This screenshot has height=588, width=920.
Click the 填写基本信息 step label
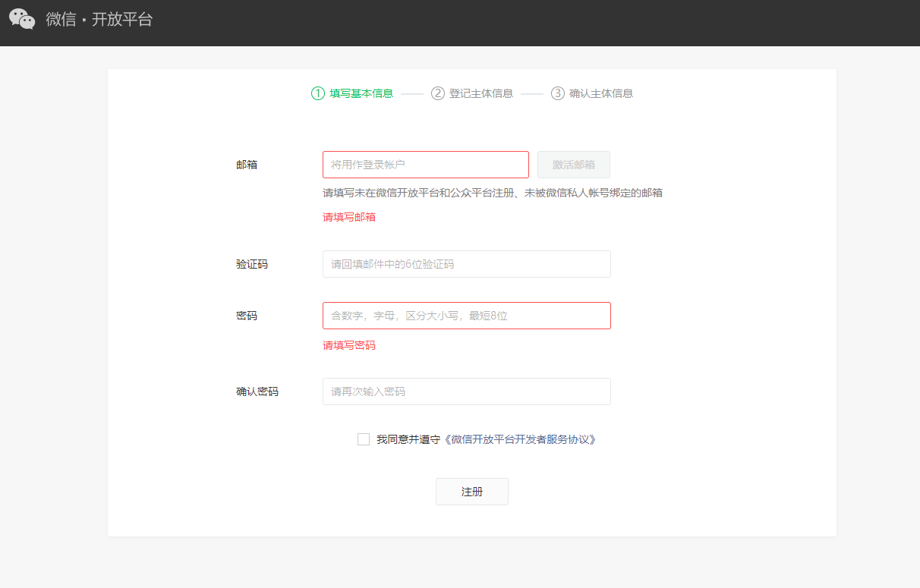[x=361, y=93]
